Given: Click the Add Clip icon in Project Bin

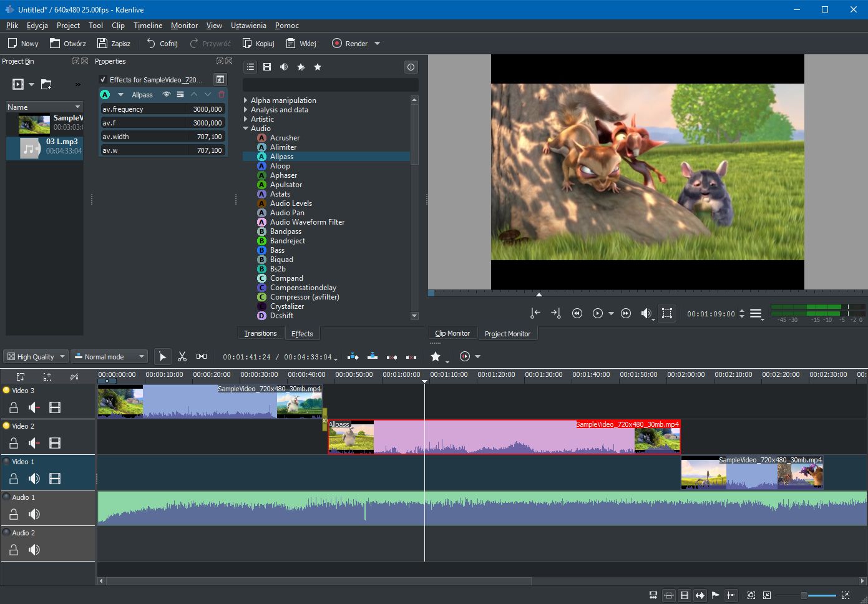Looking at the screenshot, I should [x=18, y=84].
